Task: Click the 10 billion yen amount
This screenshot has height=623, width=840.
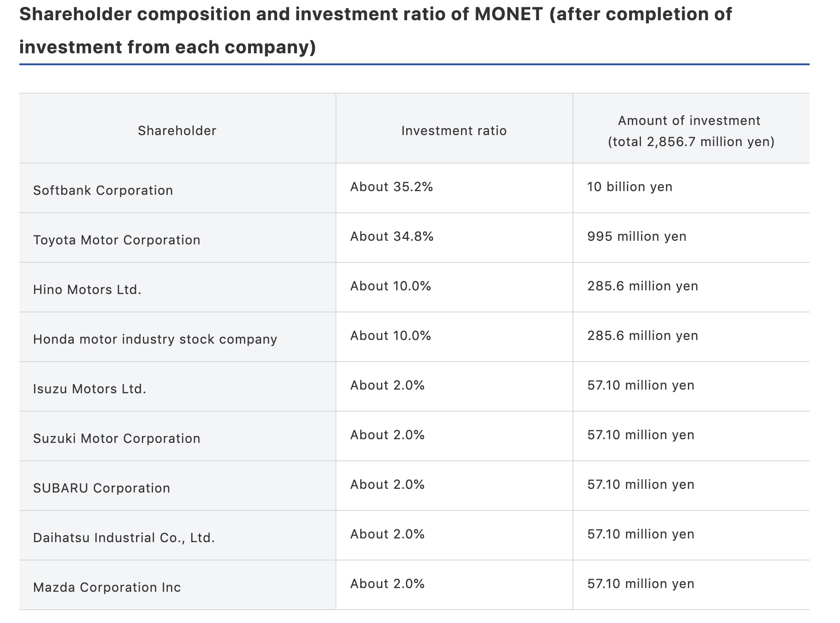Action: pos(630,187)
